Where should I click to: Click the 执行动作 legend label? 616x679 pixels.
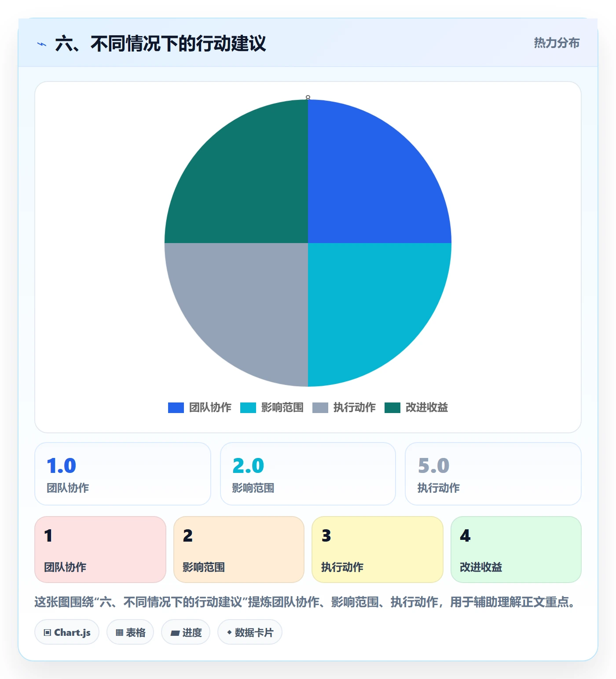(355, 408)
